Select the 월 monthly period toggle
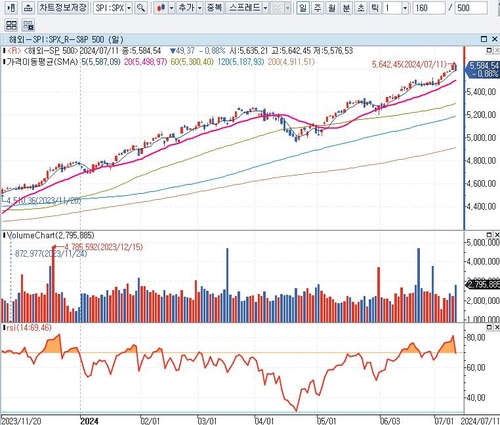500x425 pixels. click(332, 8)
